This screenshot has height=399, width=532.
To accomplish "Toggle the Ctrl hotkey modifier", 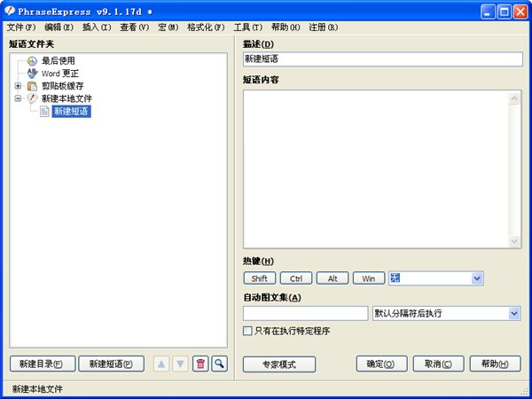I will click(296, 278).
